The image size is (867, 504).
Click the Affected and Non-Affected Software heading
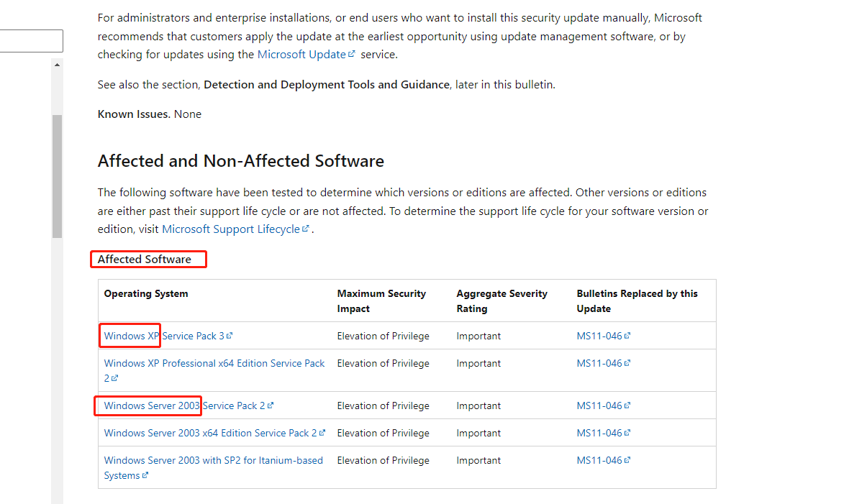pyautogui.click(x=241, y=160)
